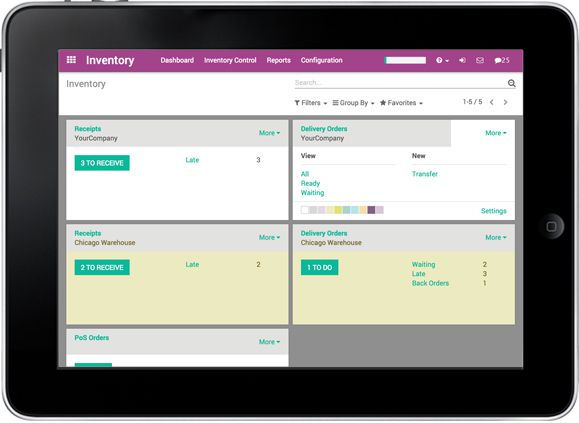This screenshot has width=579, height=423.
Task: Open More on Receipts Chicago Warehouse card
Action: pos(269,237)
